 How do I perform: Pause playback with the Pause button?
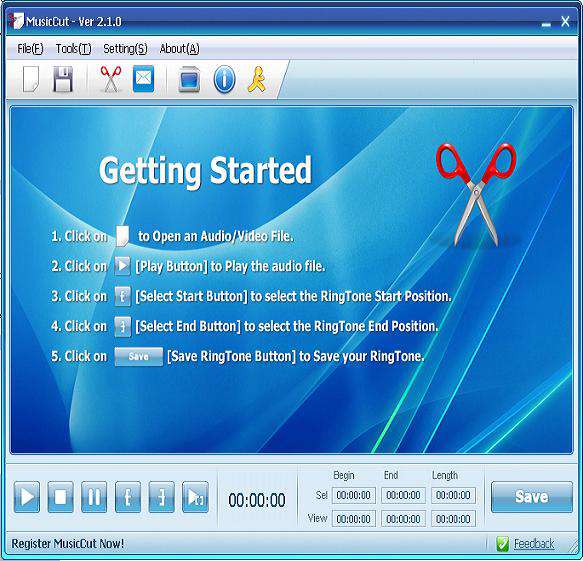(94, 497)
